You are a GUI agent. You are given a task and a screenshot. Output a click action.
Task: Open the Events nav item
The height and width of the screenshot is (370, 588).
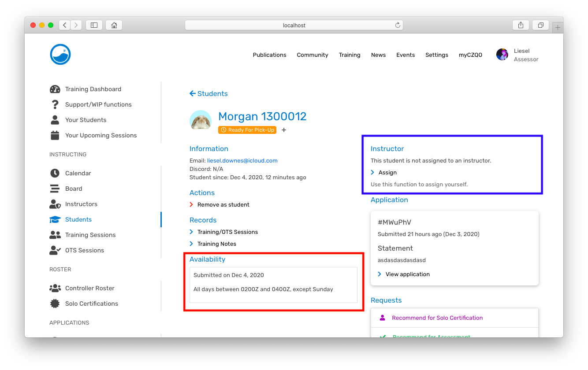point(406,55)
